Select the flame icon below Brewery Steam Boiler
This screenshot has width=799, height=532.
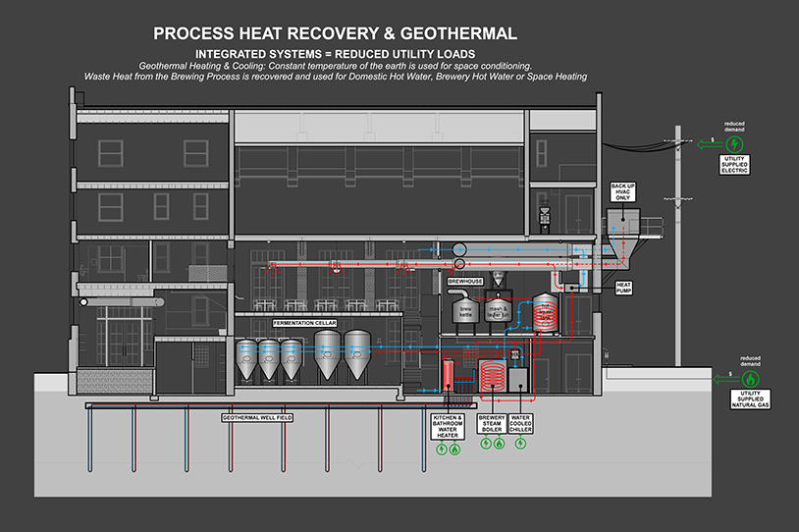(500, 444)
